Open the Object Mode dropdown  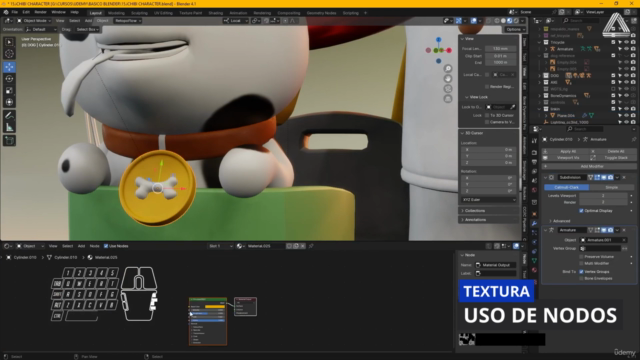point(34,21)
